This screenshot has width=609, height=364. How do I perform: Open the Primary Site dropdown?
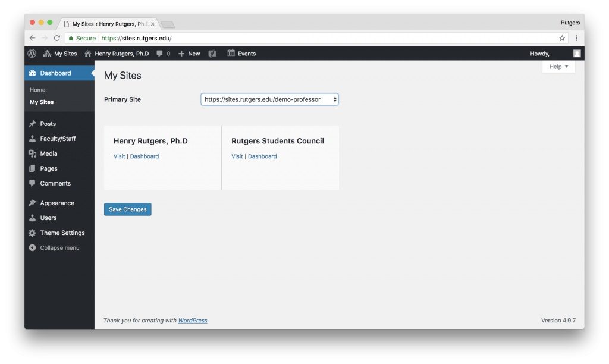[x=269, y=99]
